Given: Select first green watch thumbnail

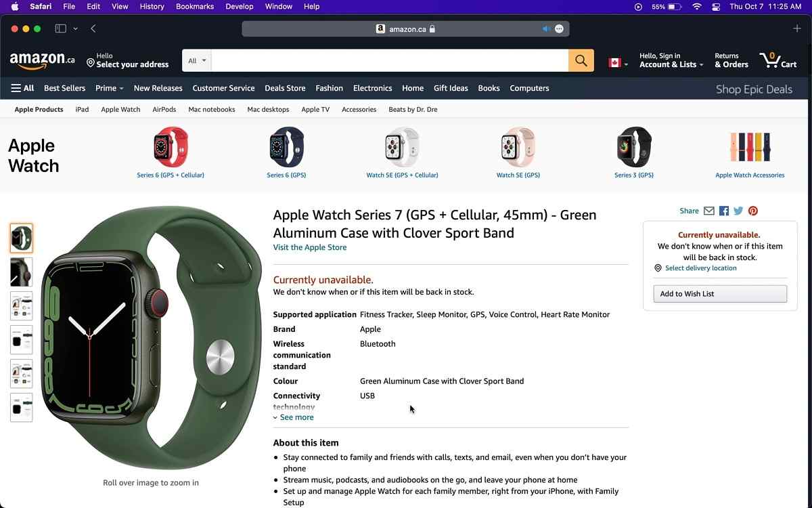Looking at the screenshot, I should point(21,238).
